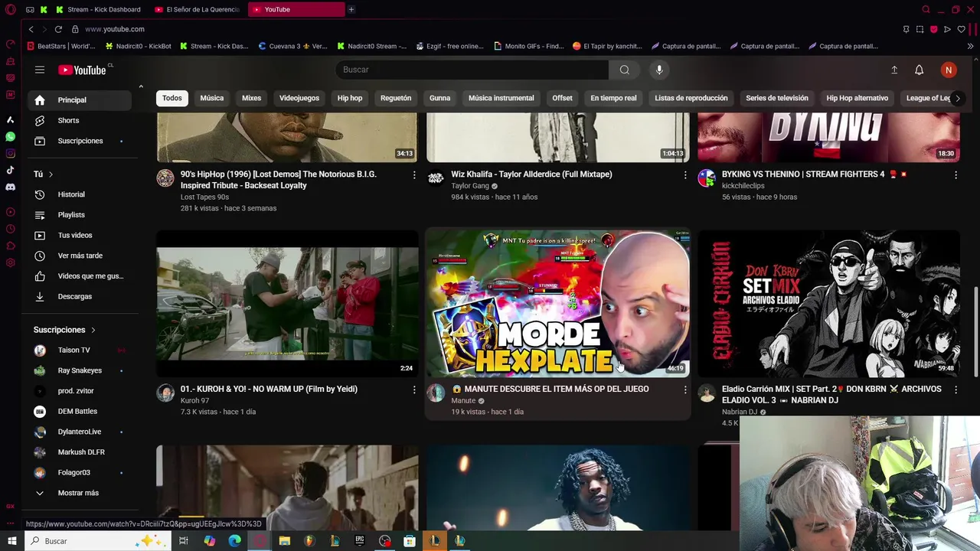Open the YouTube hamburger guide menu

pos(40,70)
